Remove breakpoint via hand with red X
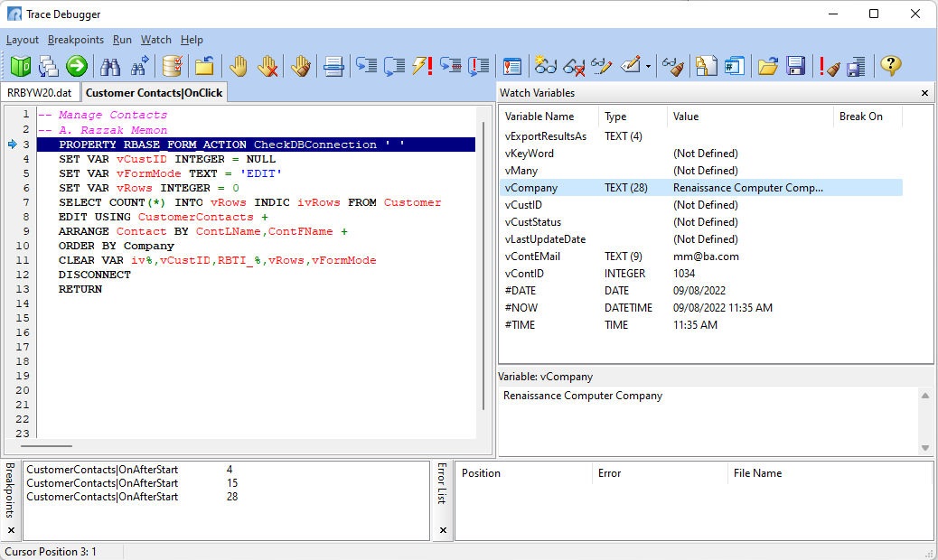938x560 pixels. [267, 66]
